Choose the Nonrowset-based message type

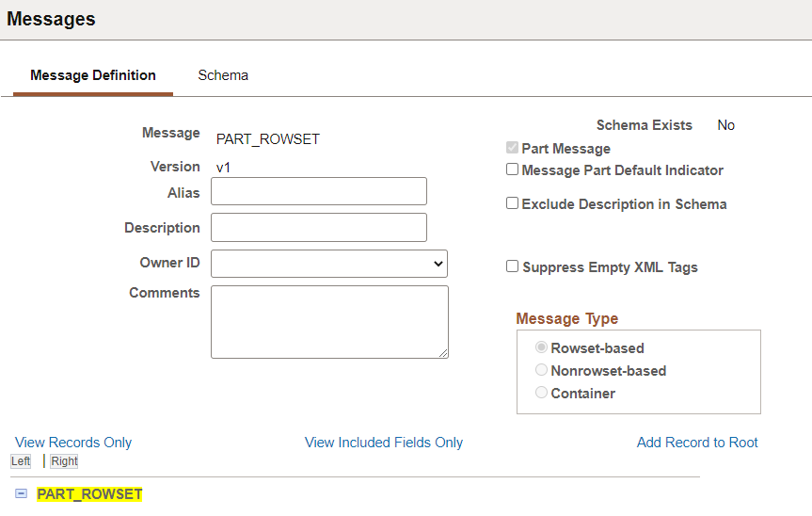pyautogui.click(x=542, y=370)
